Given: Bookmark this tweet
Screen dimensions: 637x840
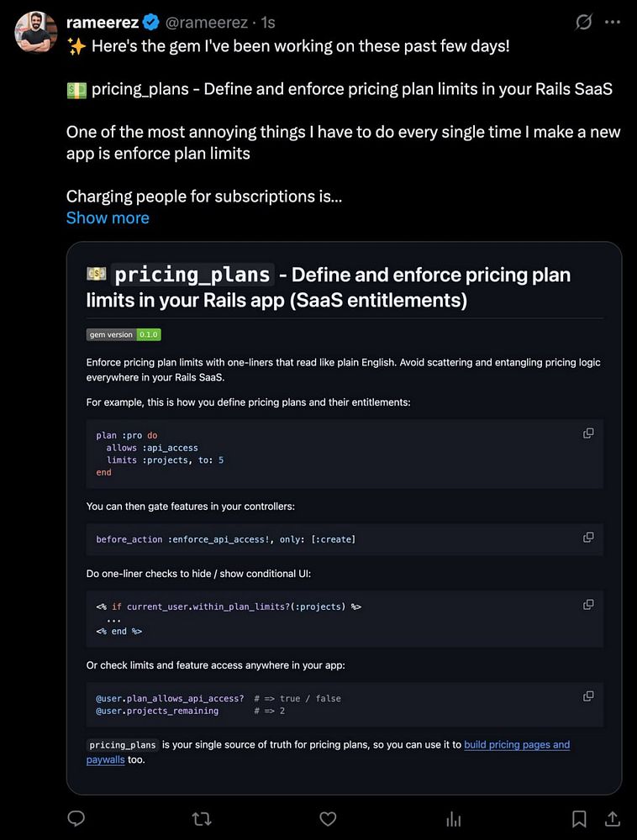Looking at the screenshot, I should point(579,818).
